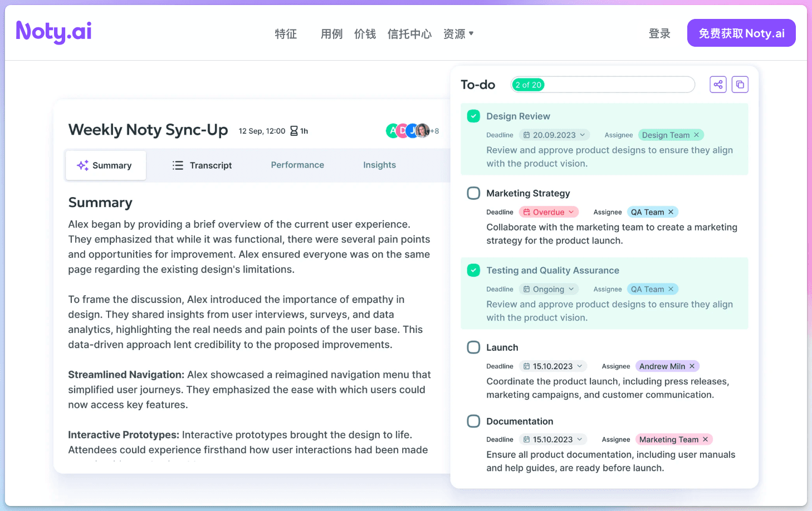This screenshot has height=511, width=812.
Task: Click the Marketing Strategy task title
Action: point(528,193)
